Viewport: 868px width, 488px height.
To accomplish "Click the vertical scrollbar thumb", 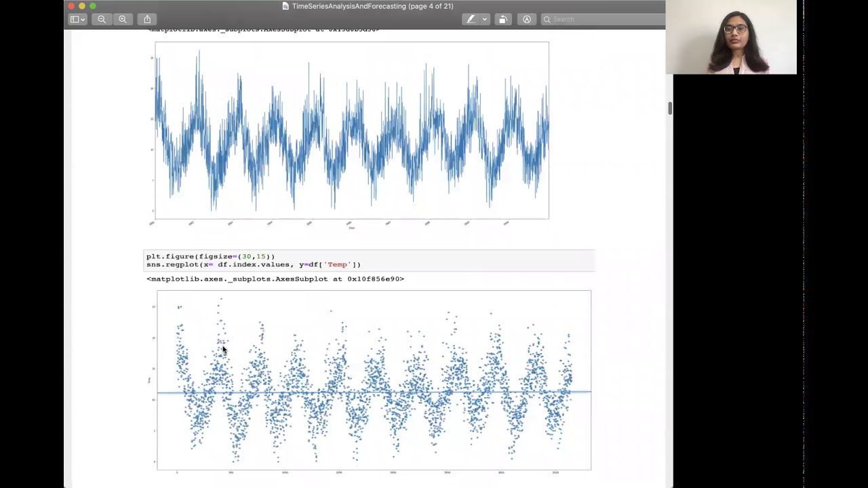I will (670, 108).
